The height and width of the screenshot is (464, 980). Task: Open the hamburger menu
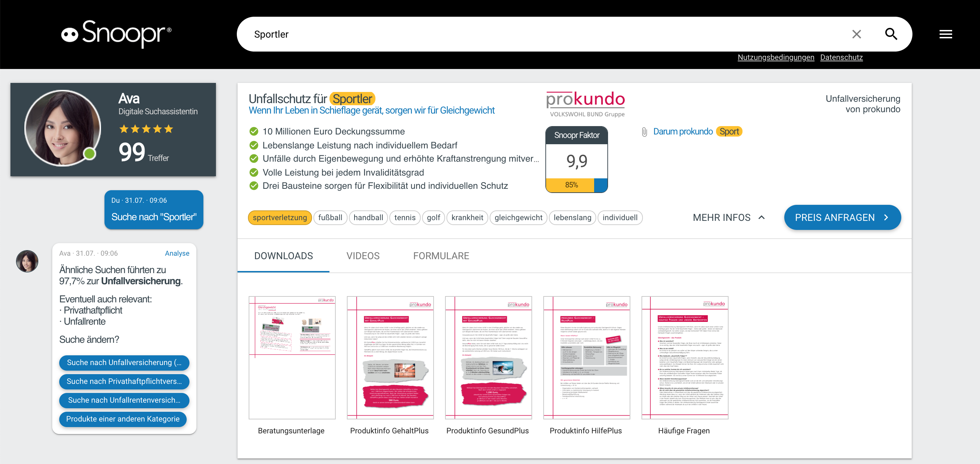(x=946, y=34)
